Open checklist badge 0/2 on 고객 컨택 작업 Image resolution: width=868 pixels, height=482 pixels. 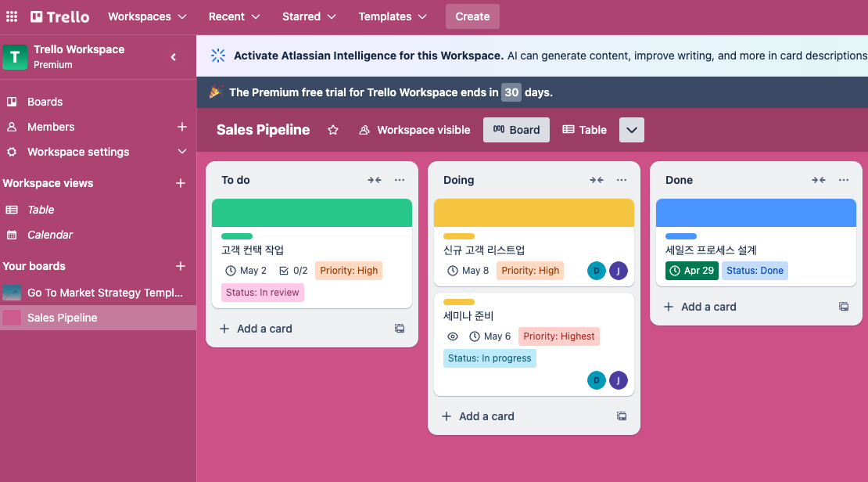[x=293, y=271]
